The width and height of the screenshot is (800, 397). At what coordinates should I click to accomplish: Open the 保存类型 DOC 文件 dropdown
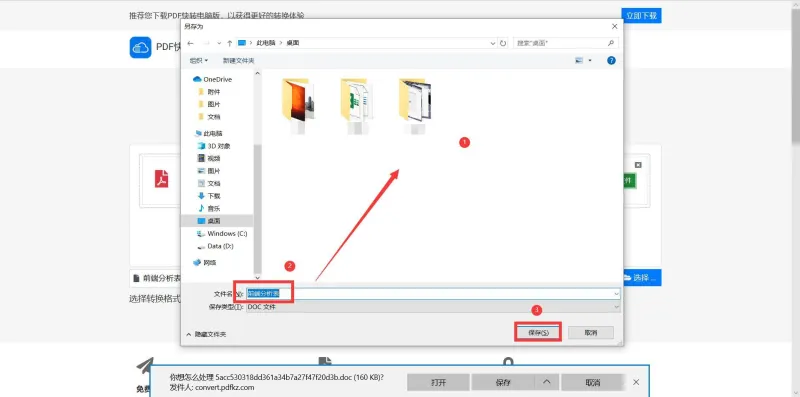[433, 307]
